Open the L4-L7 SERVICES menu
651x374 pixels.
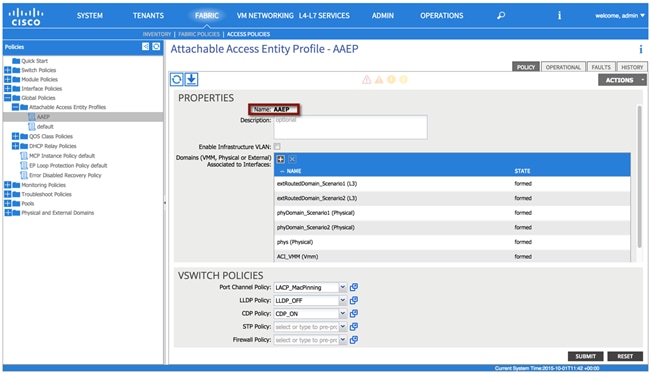(x=324, y=16)
